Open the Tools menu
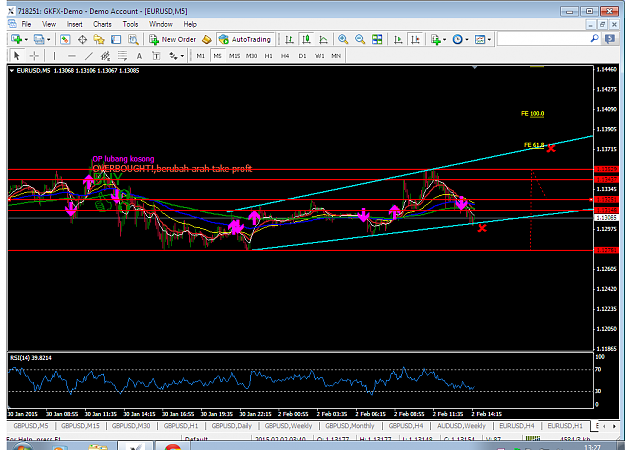This screenshot has height=450, width=625. coord(130,24)
